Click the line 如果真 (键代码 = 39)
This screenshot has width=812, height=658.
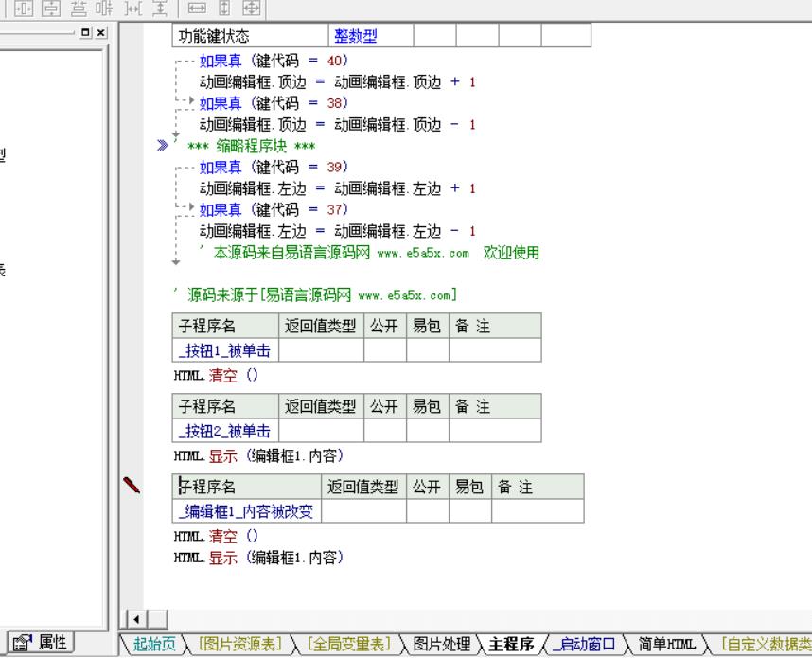coord(274,167)
